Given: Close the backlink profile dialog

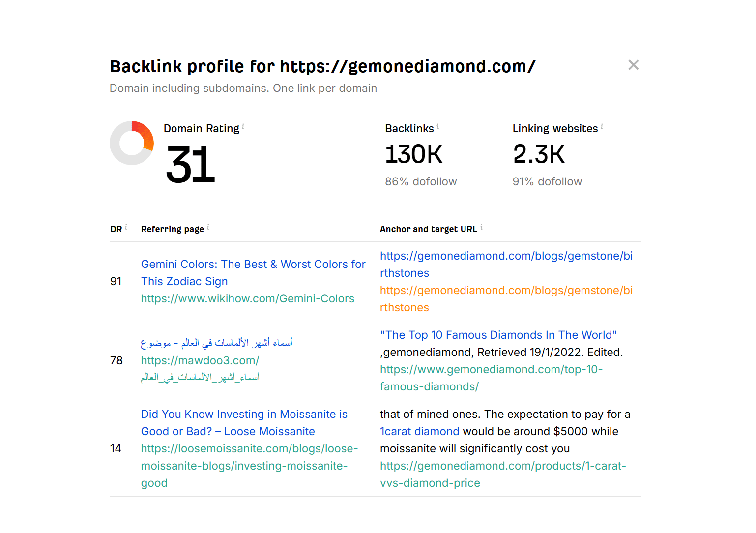Looking at the screenshot, I should click(633, 65).
